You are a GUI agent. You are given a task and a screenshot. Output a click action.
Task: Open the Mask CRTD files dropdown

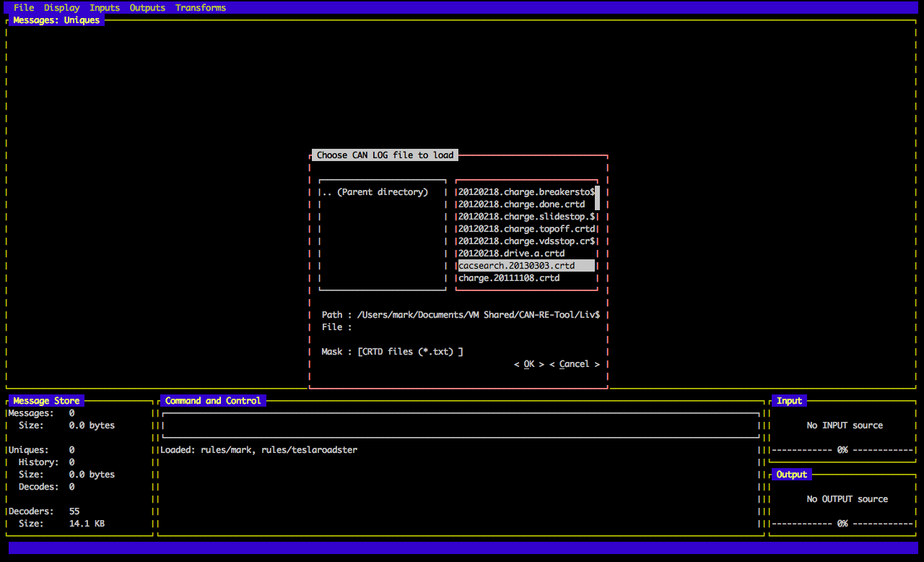(410, 352)
